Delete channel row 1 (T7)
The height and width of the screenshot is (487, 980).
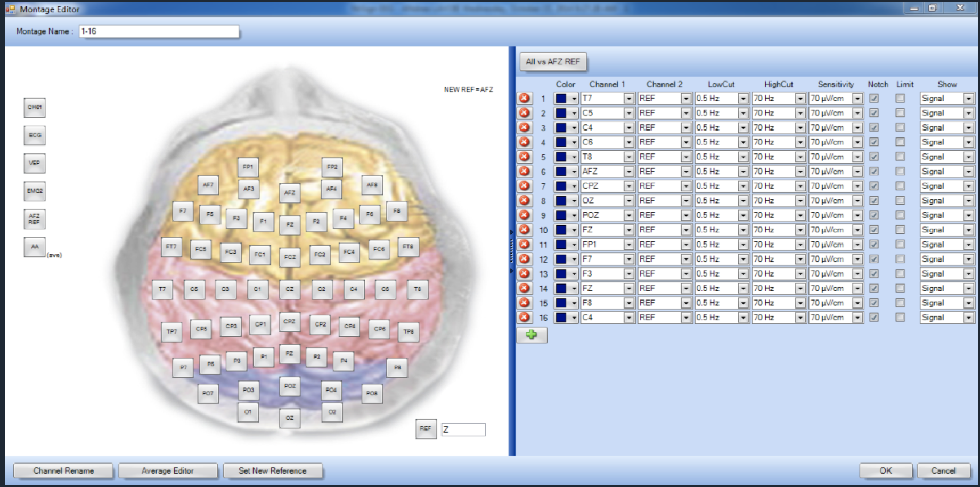pos(525,99)
